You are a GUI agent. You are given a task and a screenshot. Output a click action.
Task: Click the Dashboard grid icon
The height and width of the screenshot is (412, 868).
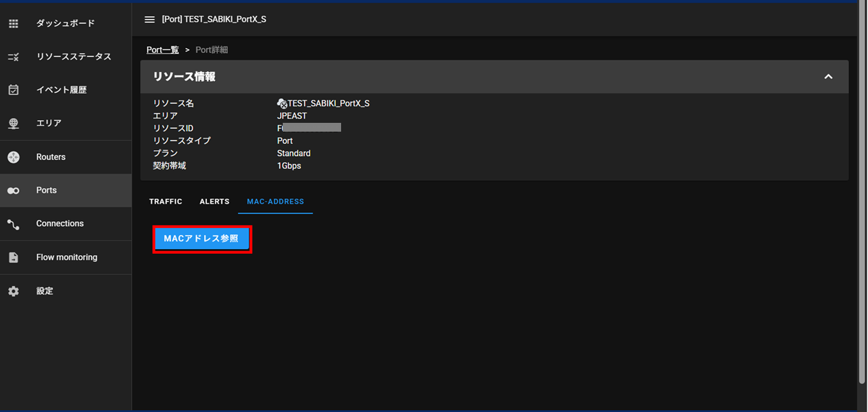click(x=13, y=24)
